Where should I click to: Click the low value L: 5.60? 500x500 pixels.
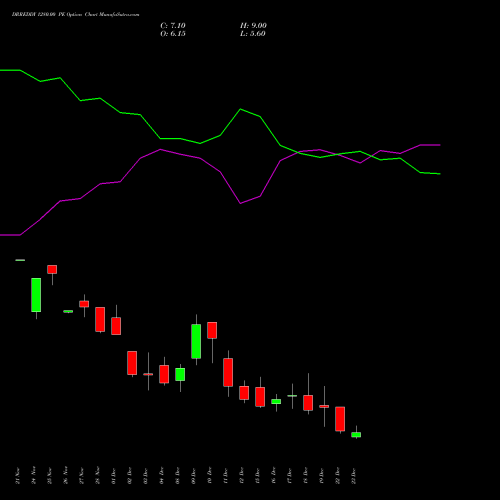point(253,34)
